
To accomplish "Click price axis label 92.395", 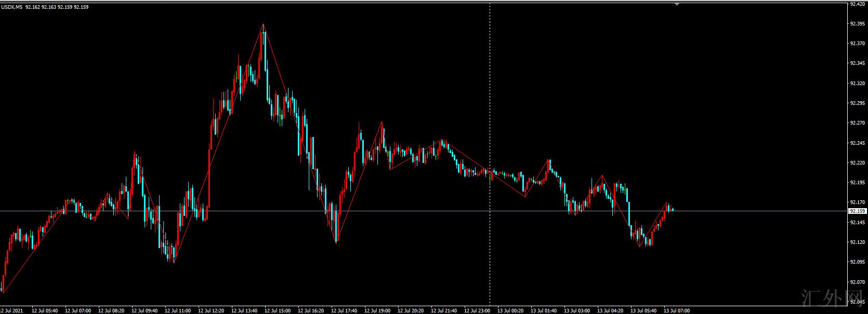I will tap(858, 24).
